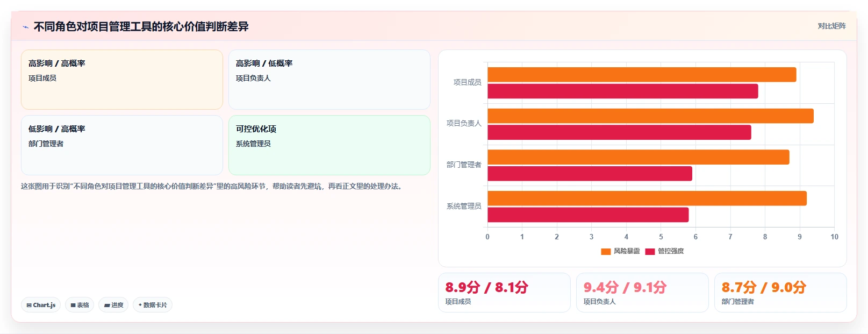Screen dimensions: 868x334
Task: Click the red 管控强度 bar for 项目负责人
Action: tap(619, 132)
